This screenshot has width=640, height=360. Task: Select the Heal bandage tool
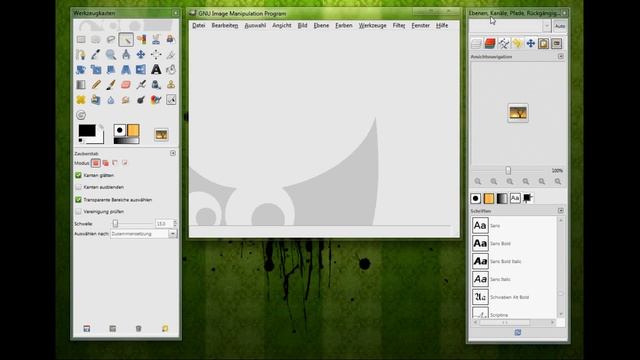click(81, 100)
